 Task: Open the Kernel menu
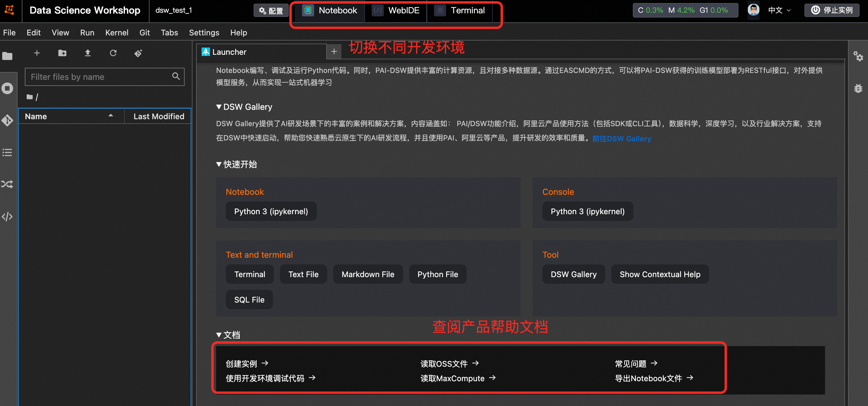pos(117,32)
